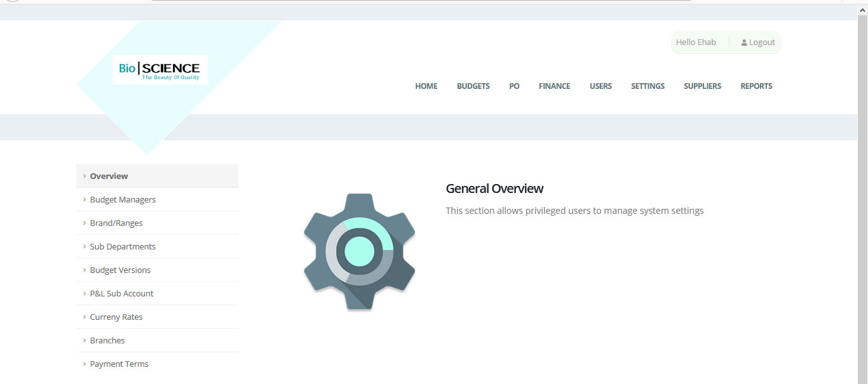Open the HOME menu
The image size is (868, 384).
(426, 86)
